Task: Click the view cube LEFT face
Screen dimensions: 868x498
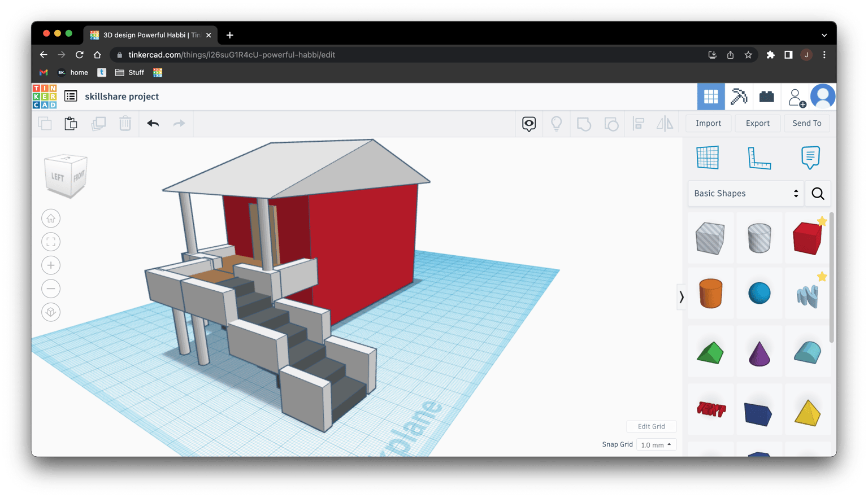Action: click(x=58, y=177)
